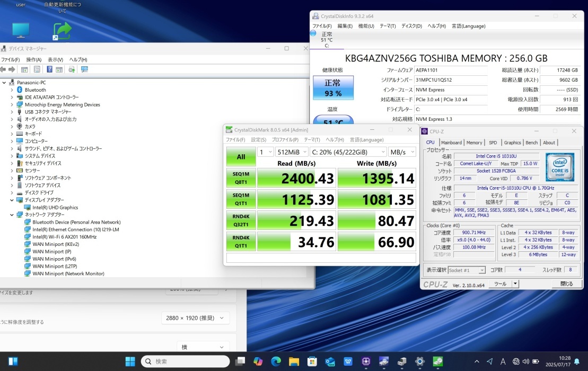Toggle the action pane icon in Device Manager
This screenshot has width=588, height=371.
click(59, 69)
